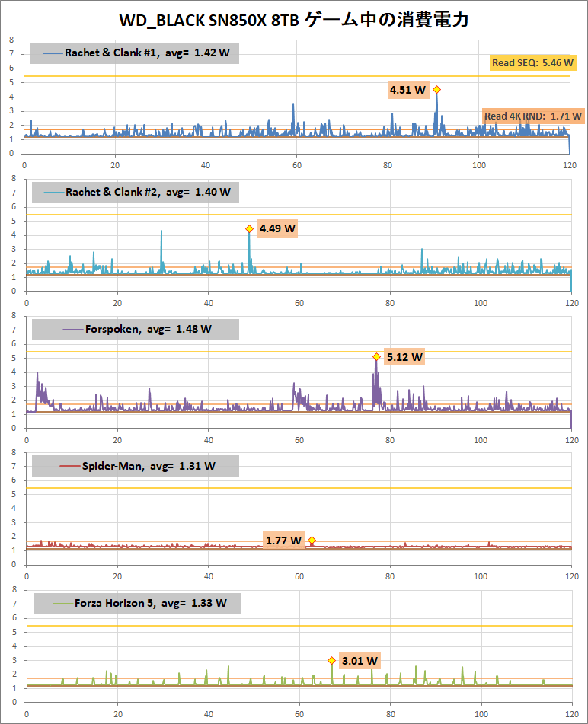588x724 pixels.
Task: Click the x-axis value 20 in Spider-Man chart
Action: [x=117, y=576]
